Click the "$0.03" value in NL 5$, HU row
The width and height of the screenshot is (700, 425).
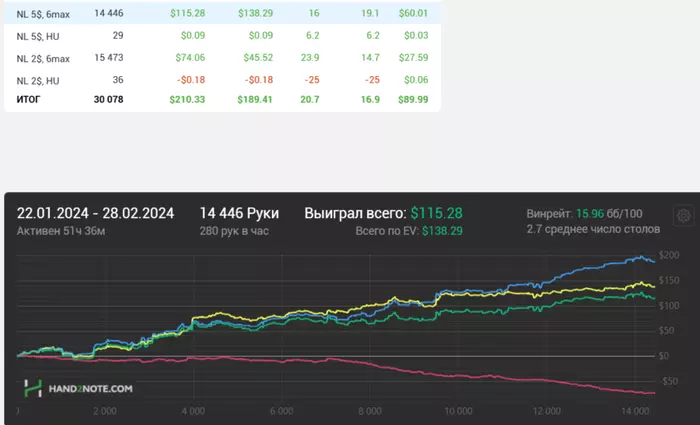(416, 35)
